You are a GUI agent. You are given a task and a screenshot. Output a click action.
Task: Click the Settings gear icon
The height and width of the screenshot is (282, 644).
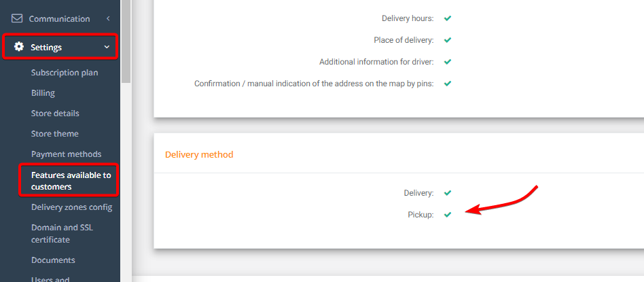[x=18, y=47]
